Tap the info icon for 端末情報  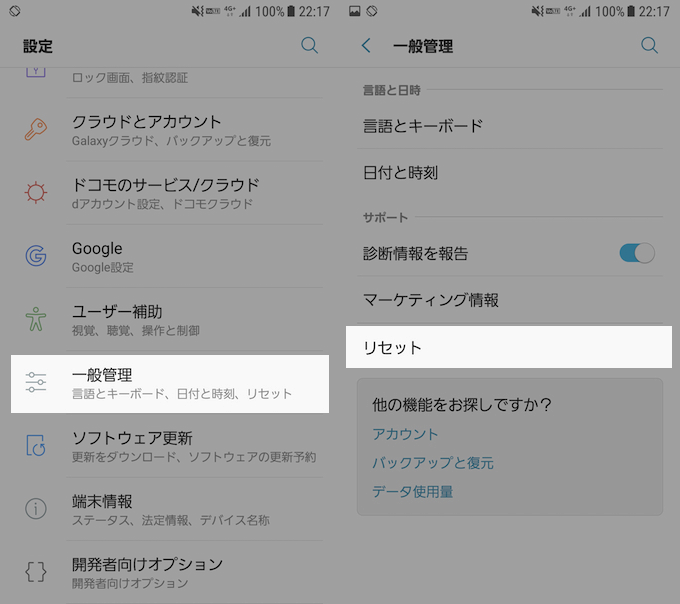point(36,509)
